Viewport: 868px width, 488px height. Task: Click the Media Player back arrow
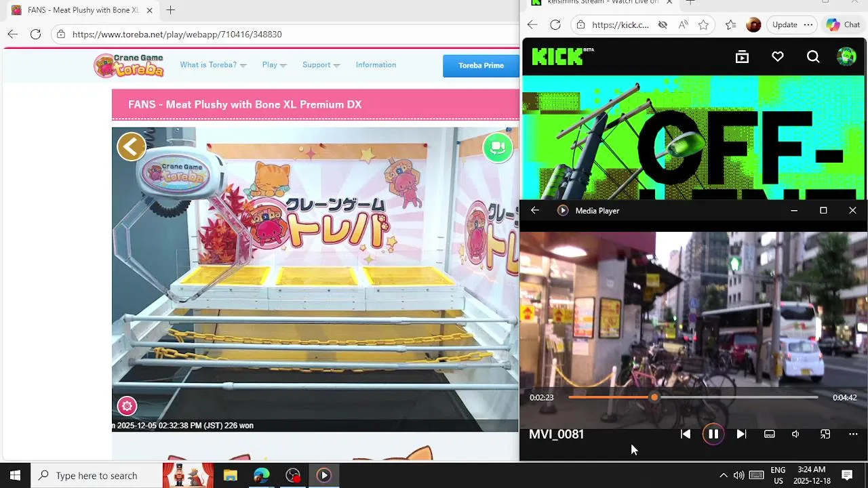535,211
